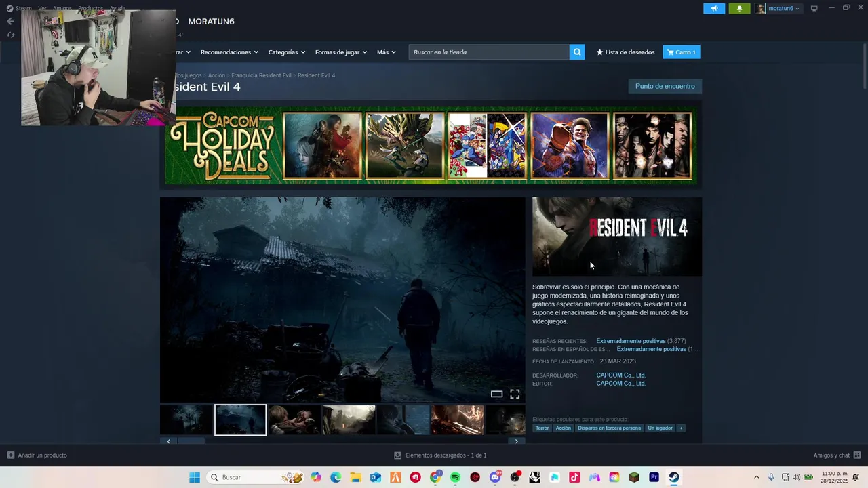Open Adobe Premiere Pro from the taskbar
The image size is (868, 488).
pos(654,477)
